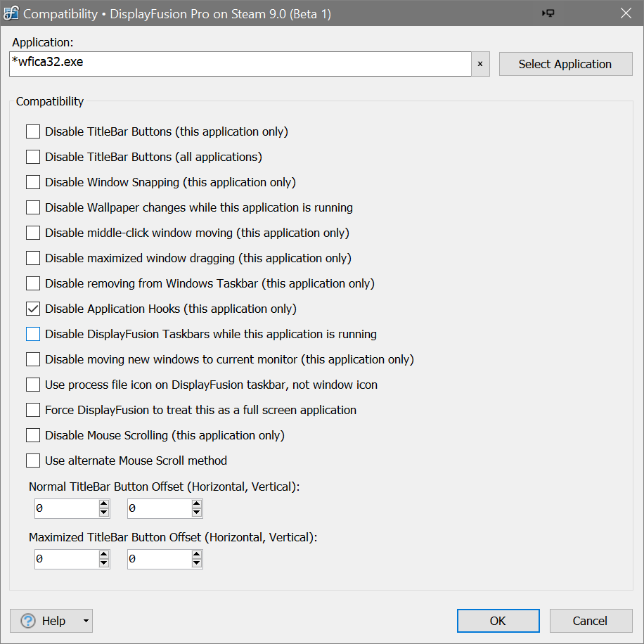Screen dimensions: 644x644
Task: Click the DisplayFusion app icon in title bar
Action: (x=11, y=13)
